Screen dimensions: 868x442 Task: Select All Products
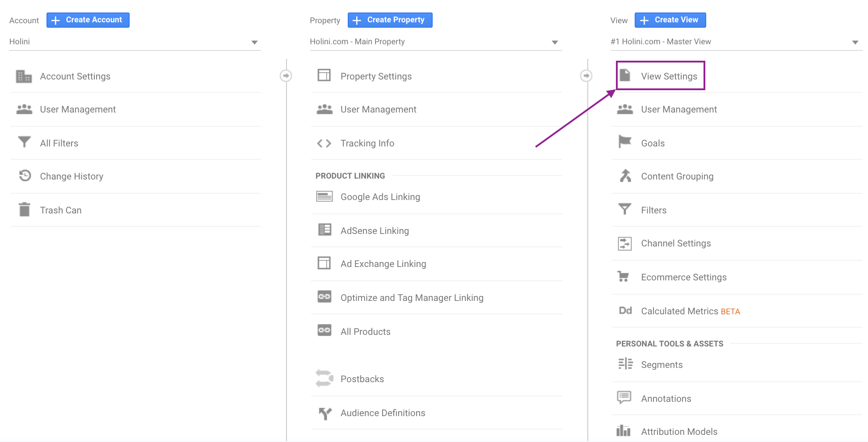pyautogui.click(x=366, y=332)
